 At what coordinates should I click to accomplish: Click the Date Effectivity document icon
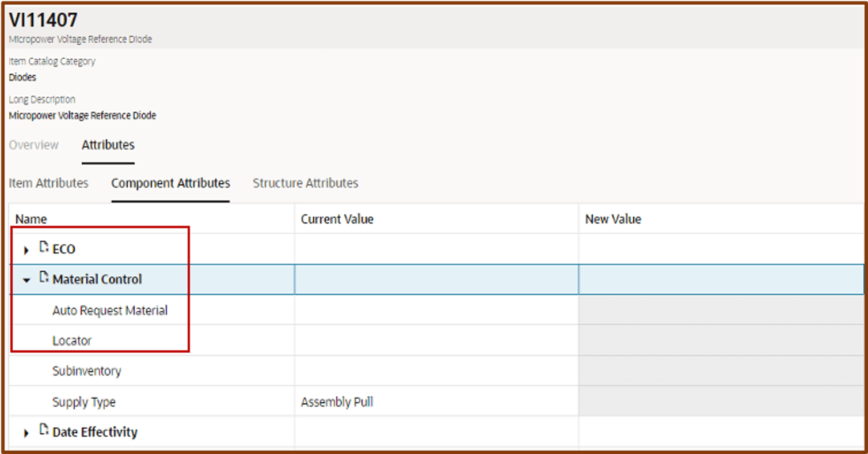pos(44,430)
